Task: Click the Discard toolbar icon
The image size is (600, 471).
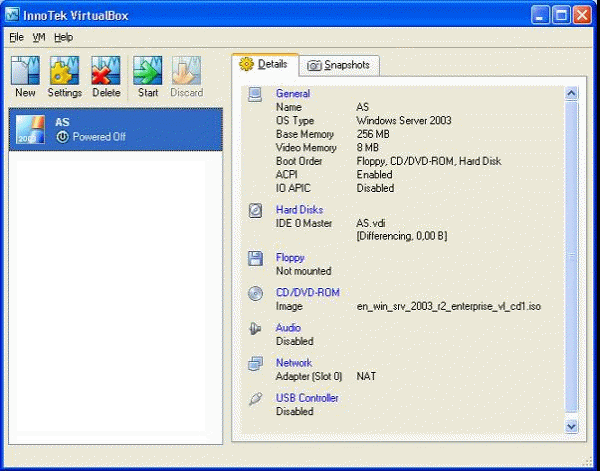Action: coord(186,70)
